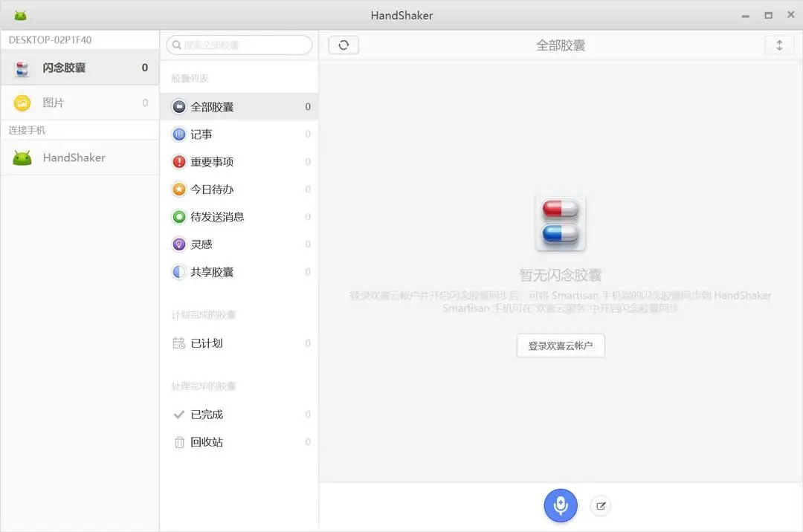Click the expand arrows icon at top right
This screenshot has width=803, height=532.
(779, 45)
